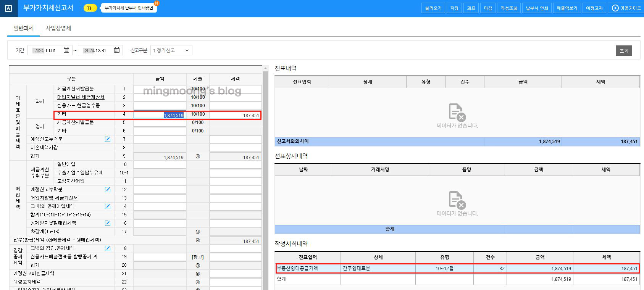The width and height of the screenshot is (644, 290).
Task: Click the 납부(환급)세액 row label
Action: pyautogui.click(x=57, y=240)
